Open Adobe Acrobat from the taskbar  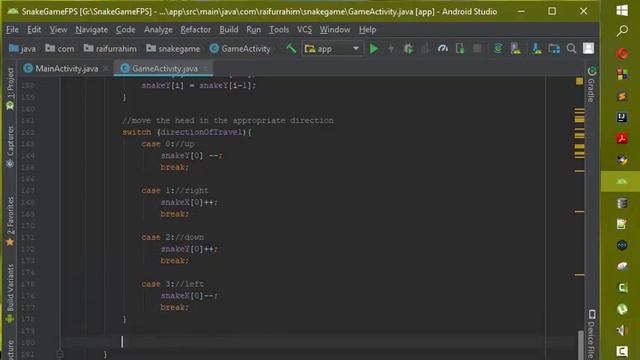coord(622,138)
